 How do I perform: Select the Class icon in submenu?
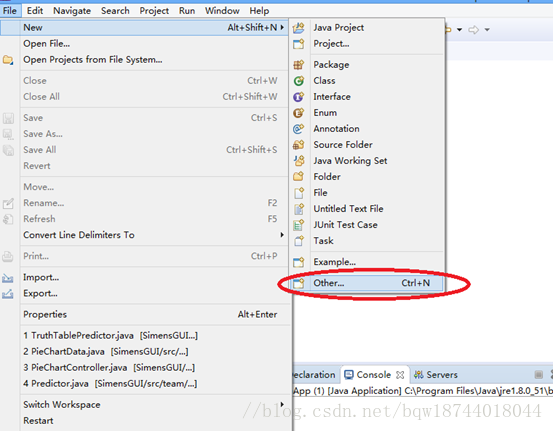click(x=299, y=81)
